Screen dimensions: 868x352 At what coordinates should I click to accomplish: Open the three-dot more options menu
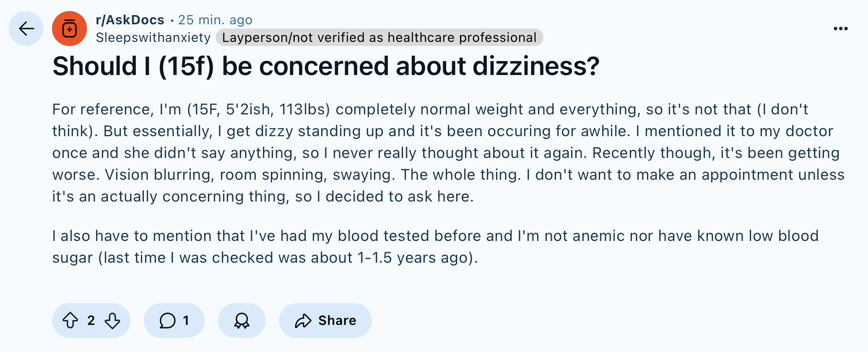tap(841, 28)
